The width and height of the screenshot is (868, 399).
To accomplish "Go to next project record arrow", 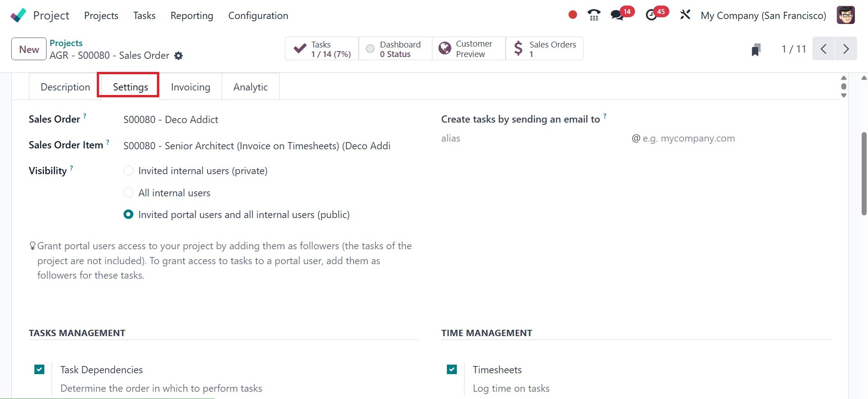I will coord(845,49).
